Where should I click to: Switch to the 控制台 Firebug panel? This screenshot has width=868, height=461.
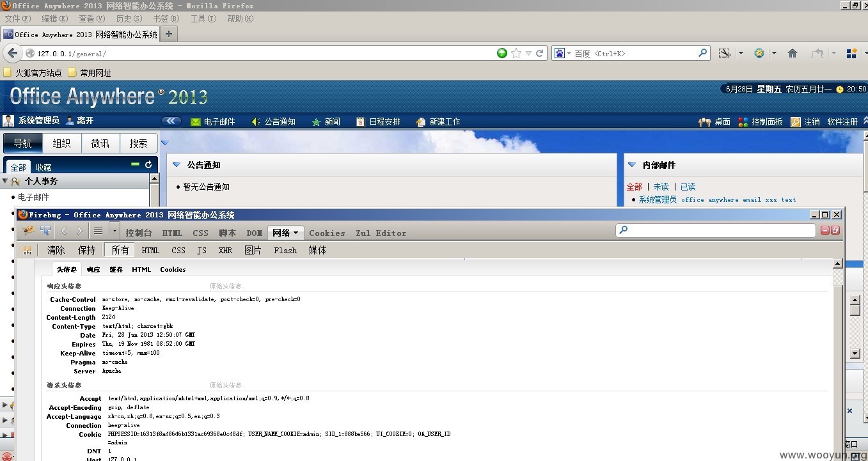(x=139, y=233)
